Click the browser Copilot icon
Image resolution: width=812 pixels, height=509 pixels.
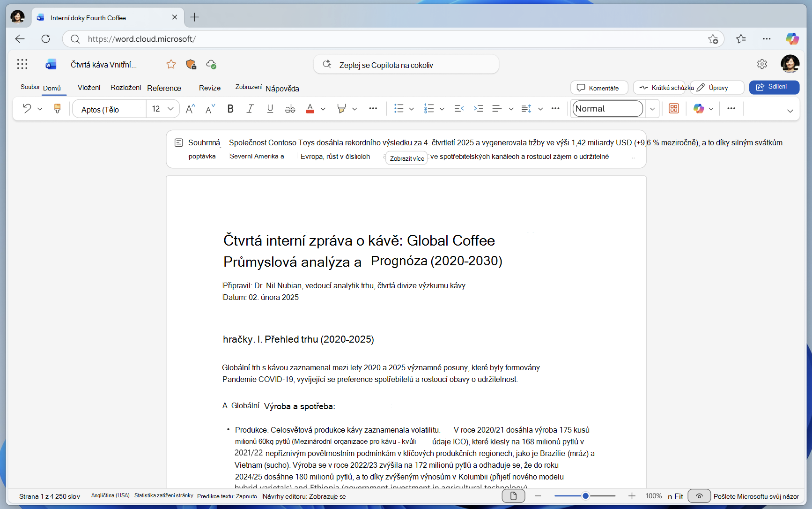tap(792, 39)
